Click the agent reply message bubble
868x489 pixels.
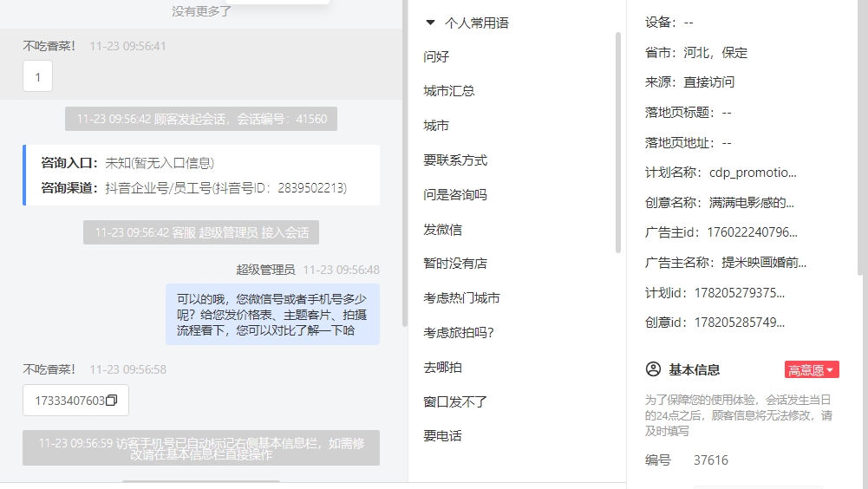tap(272, 315)
